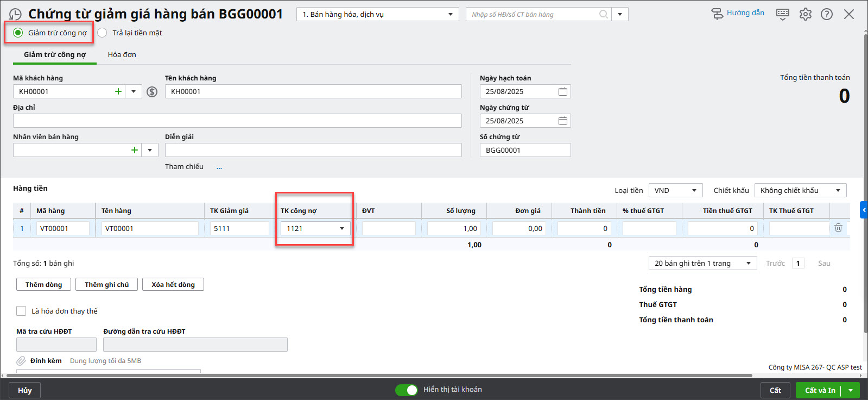
Task: Delete row 1 with trash icon
Action: 838,228
